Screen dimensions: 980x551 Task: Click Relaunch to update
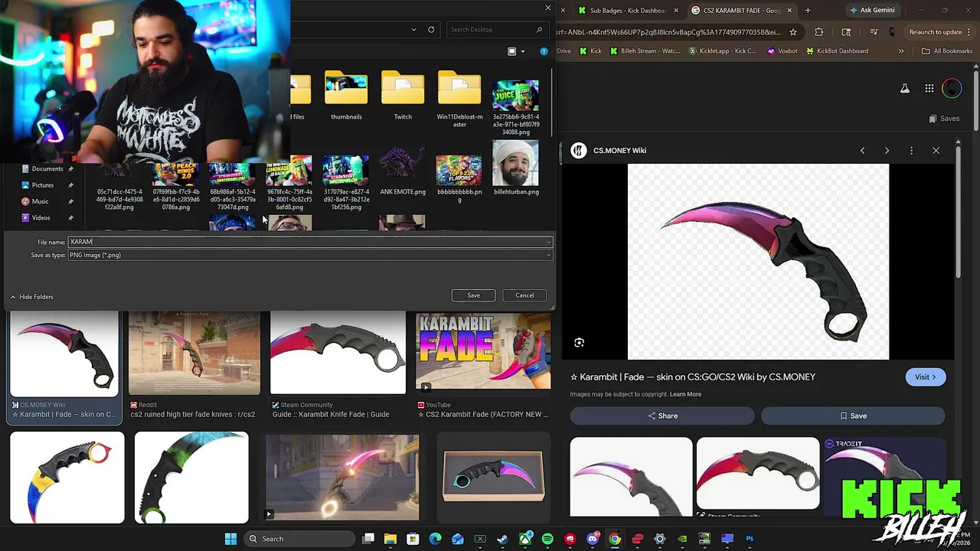(x=936, y=32)
